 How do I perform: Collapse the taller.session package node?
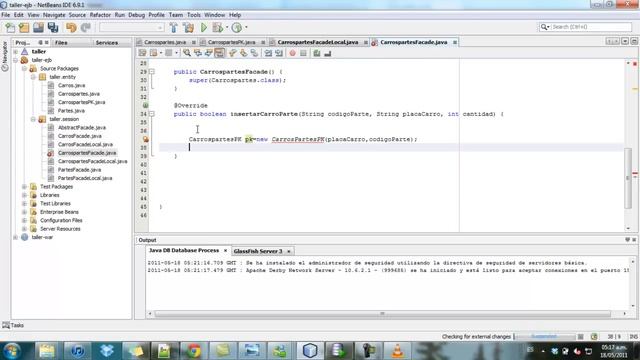[33, 119]
